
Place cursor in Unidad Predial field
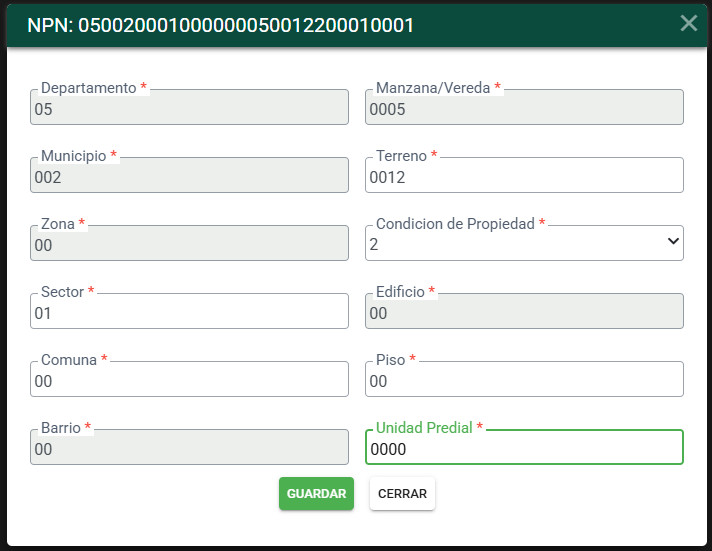point(524,447)
